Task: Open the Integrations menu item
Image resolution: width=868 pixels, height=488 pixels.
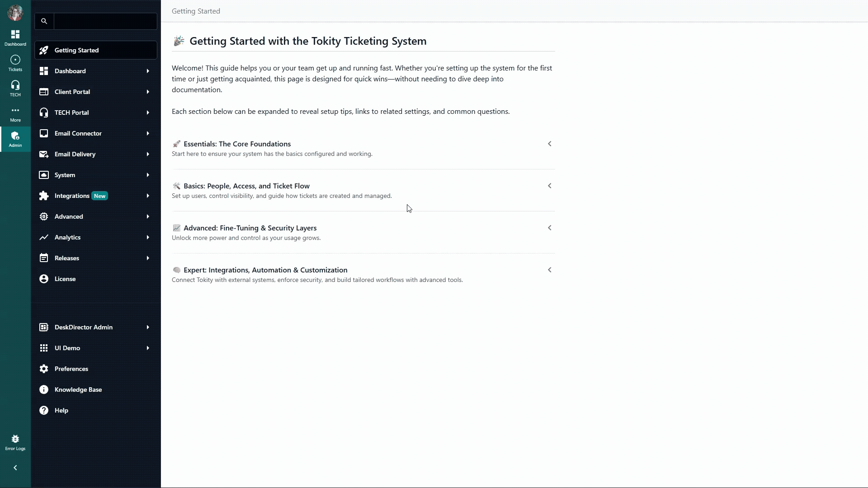Action: (x=72, y=196)
